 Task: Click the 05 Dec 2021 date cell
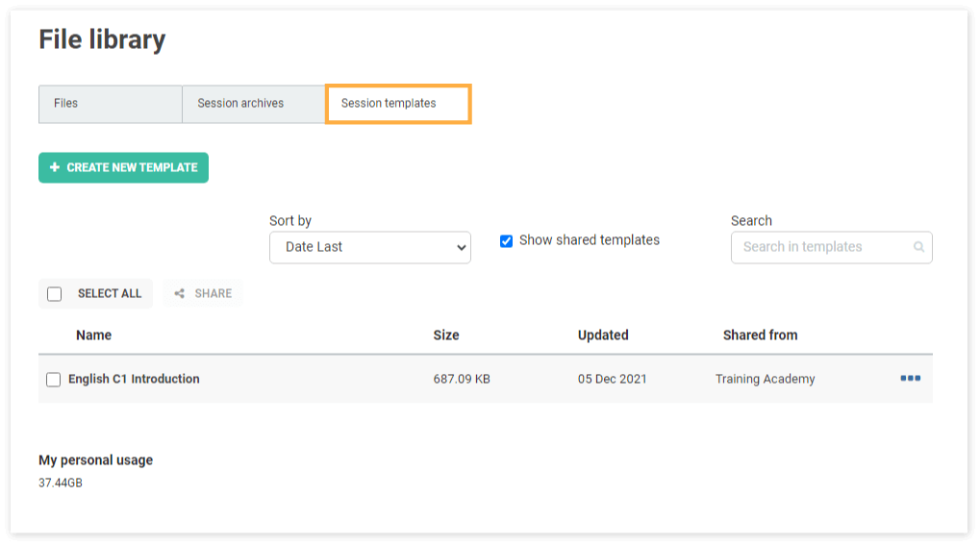612,379
